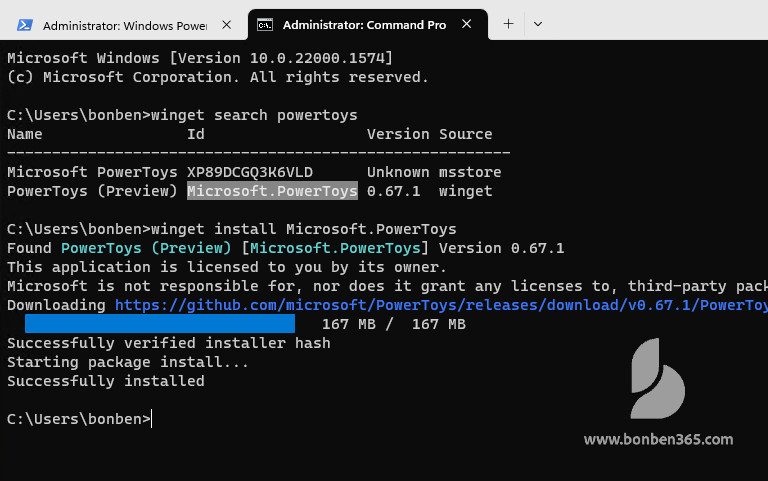Click the download progress bar
The width and height of the screenshot is (768, 481).
160,324
